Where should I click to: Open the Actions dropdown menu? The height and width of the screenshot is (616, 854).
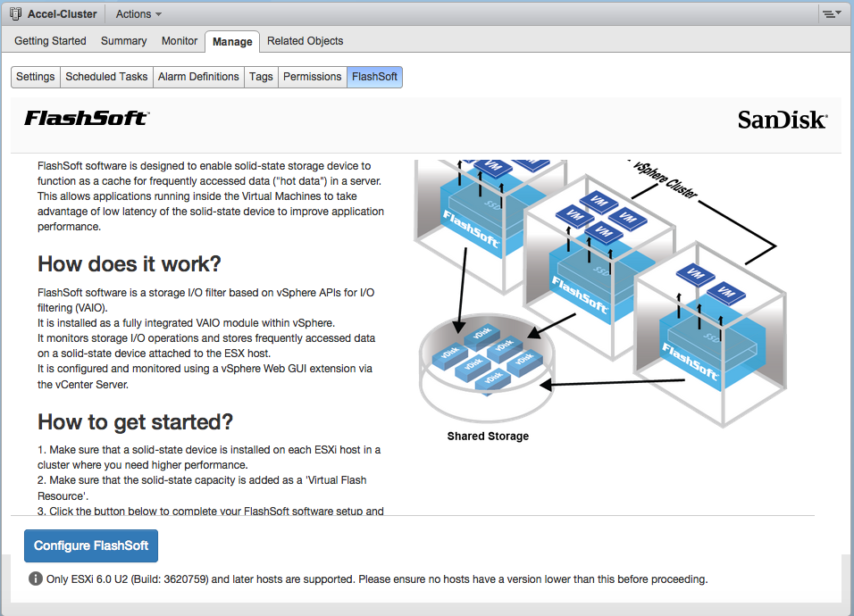click(138, 14)
